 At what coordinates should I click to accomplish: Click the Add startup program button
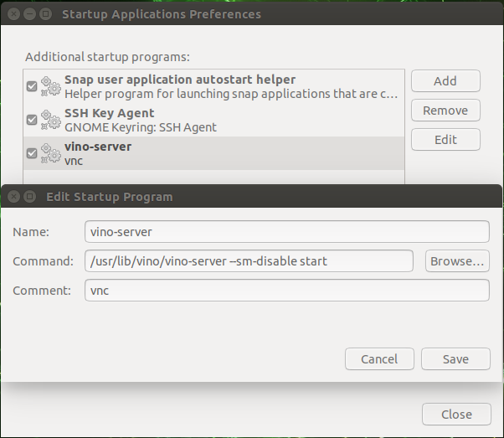click(x=445, y=81)
